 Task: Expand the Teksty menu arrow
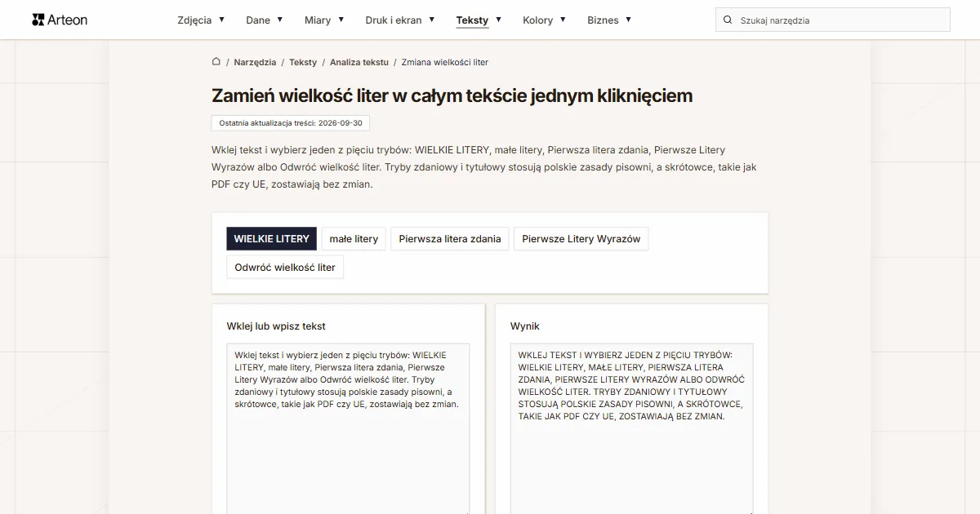tap(498, 19)
